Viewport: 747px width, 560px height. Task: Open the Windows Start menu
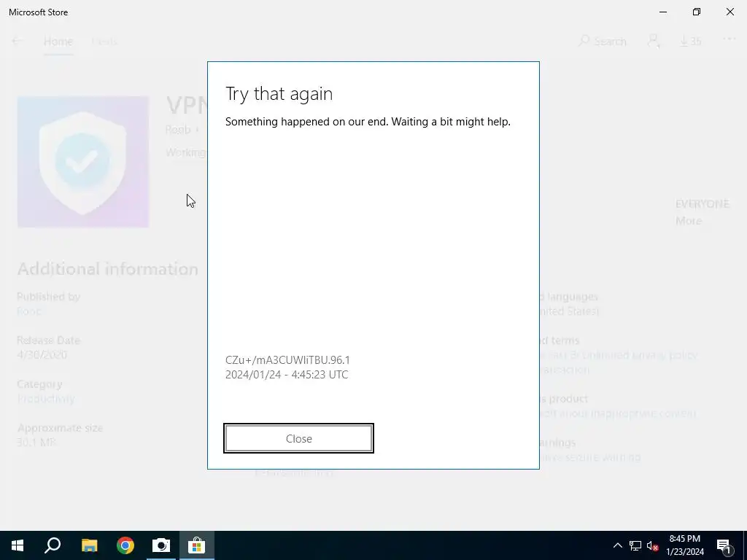18,545
